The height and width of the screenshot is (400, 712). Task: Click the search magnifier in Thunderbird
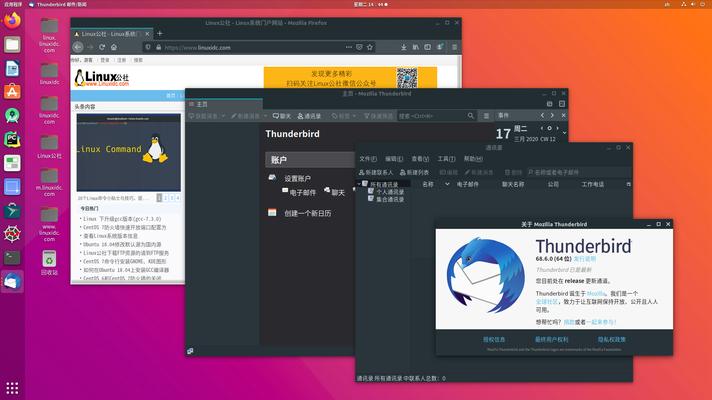point(471,116)
